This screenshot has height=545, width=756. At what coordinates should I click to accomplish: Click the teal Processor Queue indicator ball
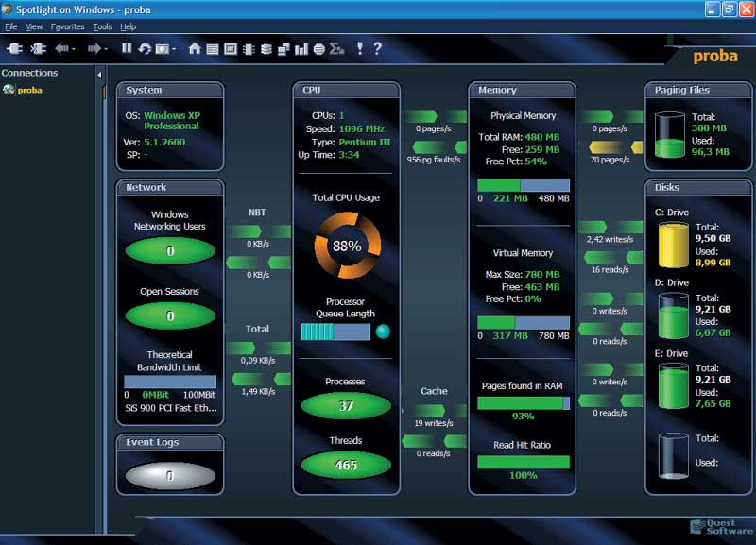click(383, 332)
